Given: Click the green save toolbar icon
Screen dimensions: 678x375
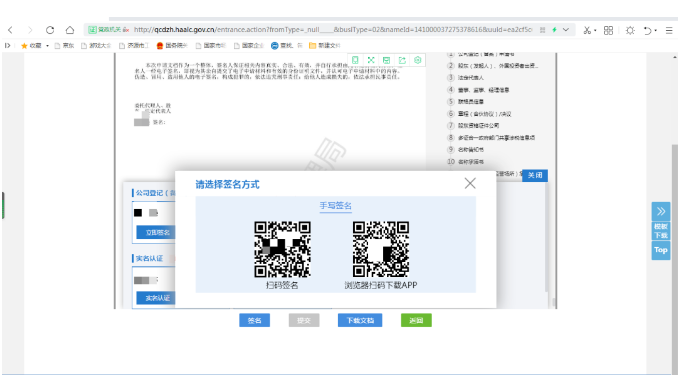Looking at the screenshot, I should [387, 60].
